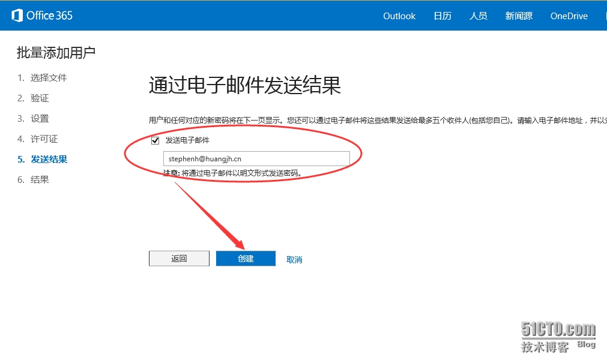Go to 日历 in the top bar
The image size is (607, 364).
tap(442, 16)
